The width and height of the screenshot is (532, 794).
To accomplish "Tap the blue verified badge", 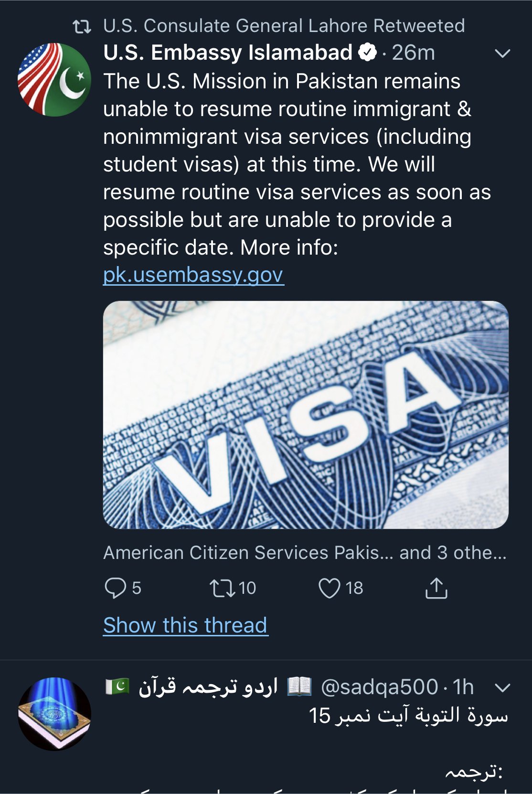I will coord(367,53).
